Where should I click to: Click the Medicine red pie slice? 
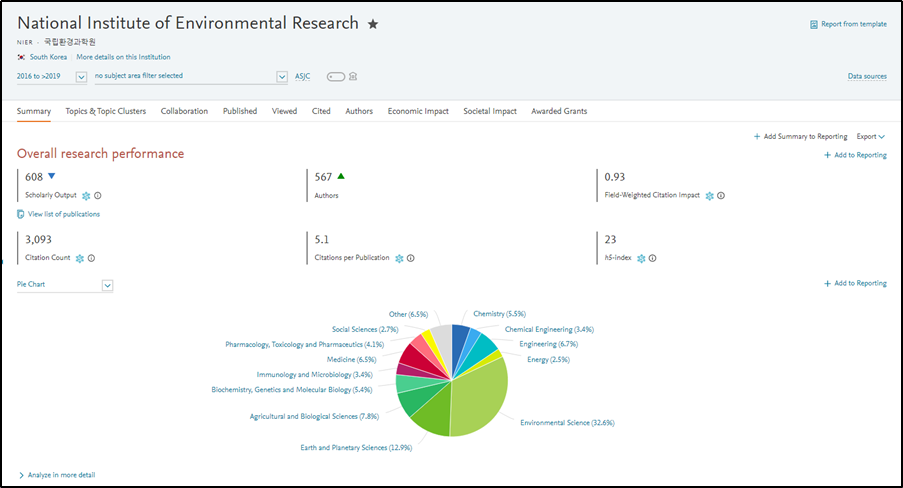(416, 358)
